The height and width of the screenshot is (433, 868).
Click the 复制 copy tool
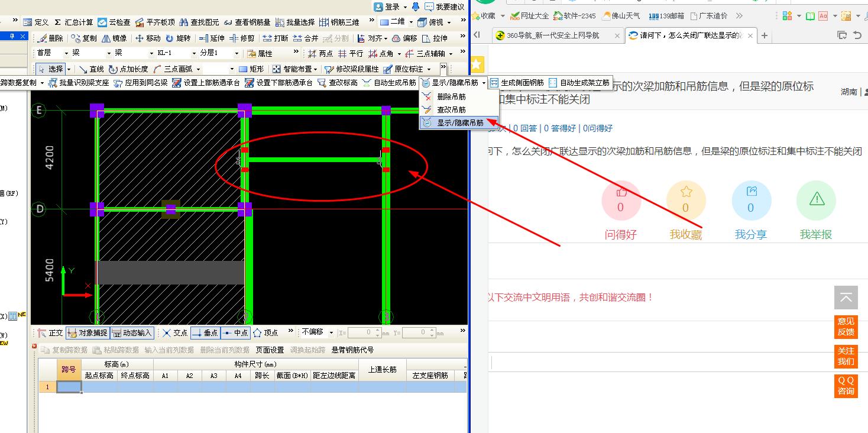pyautogui.click(x=84, y=38)
